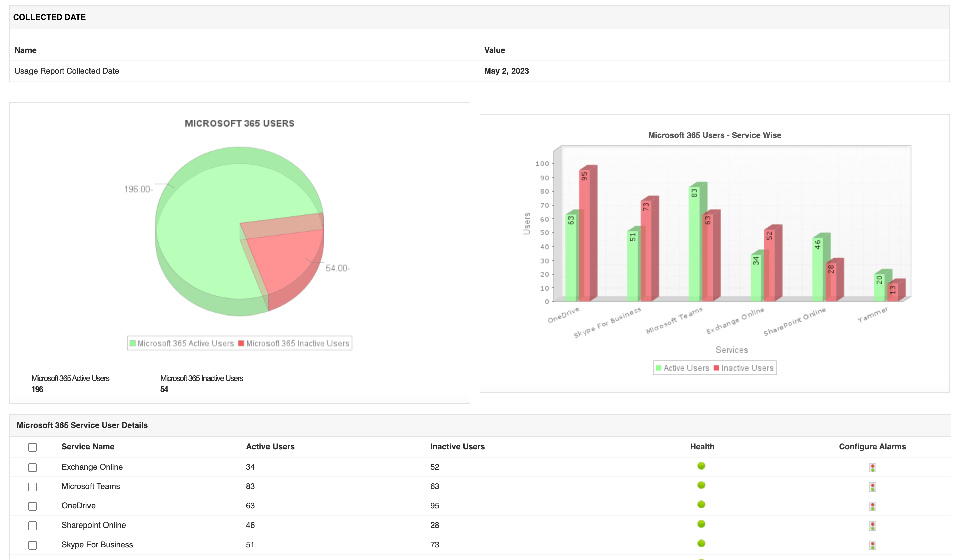This screenshot has width=958, height=560.
Task: Check the Sharepoint Online row checkbox
Action: (33, 526)
